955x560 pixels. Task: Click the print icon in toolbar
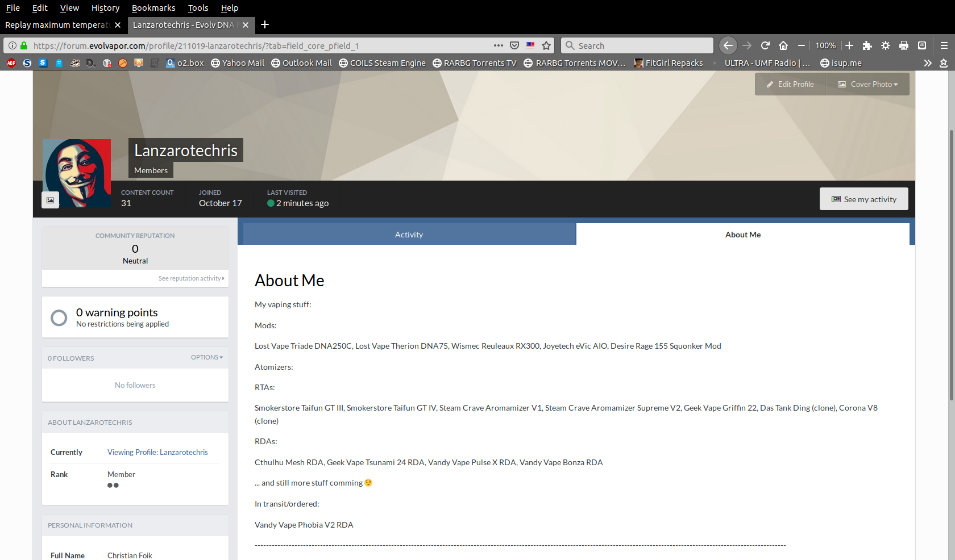coord(904,45)
